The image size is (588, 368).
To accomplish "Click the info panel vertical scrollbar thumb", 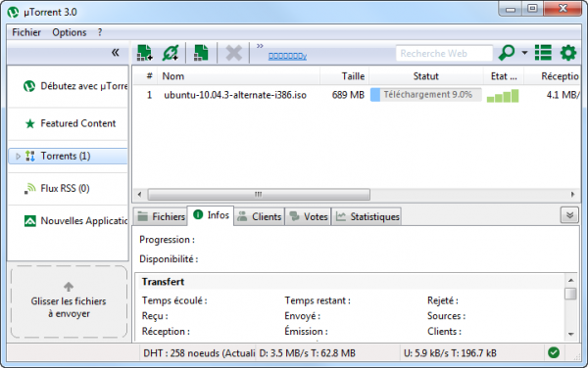I will [570, 294].
